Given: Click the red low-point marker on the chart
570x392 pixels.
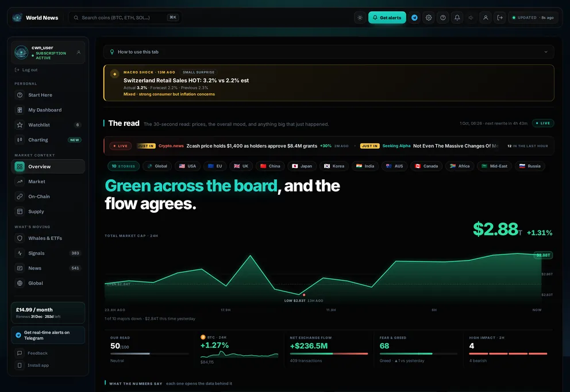Looking at the screenshot, I should point(304,295).
